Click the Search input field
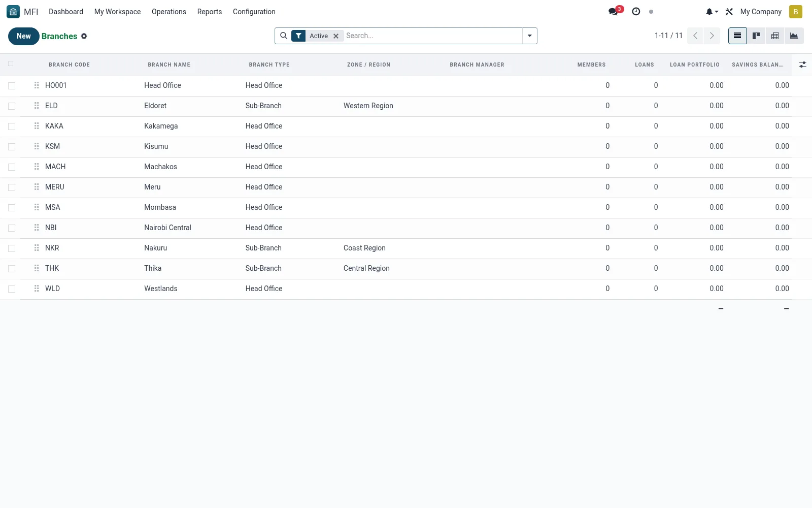This screenshot has width=812, height=508. click(x=433, y=36)
